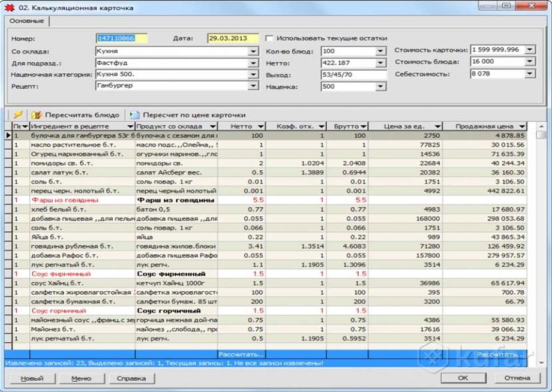Open the Меню button
This screenshot has width=552, height=392.
coord(81,378)
